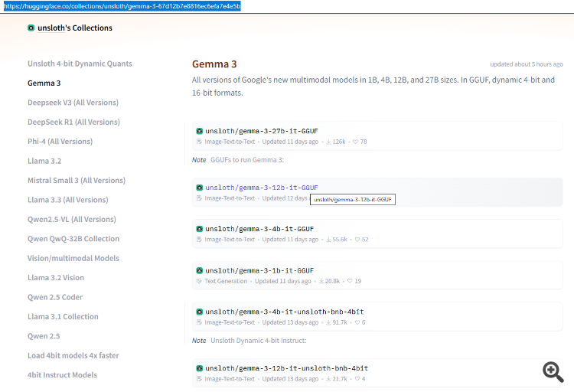Image resolution: width=574 pixels, height=392 pixels.
Task: Click the like heart icon showing 78
Action: tap(355, 142)
